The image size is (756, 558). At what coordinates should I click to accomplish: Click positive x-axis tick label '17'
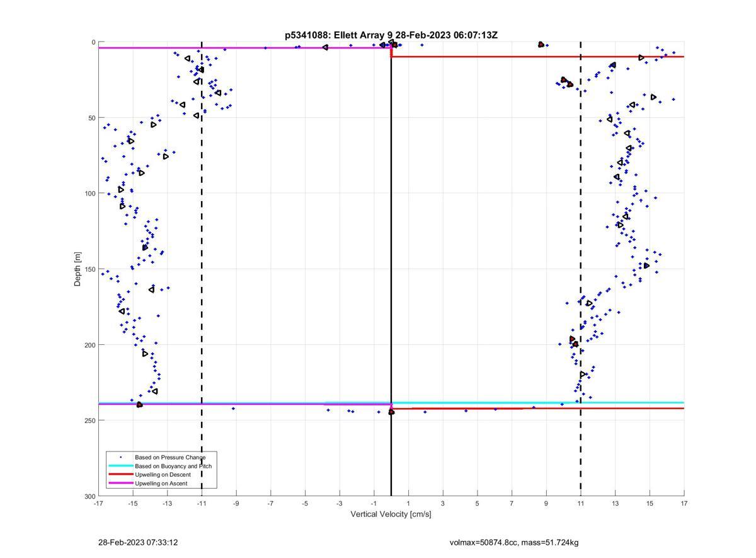click(684, 503)
